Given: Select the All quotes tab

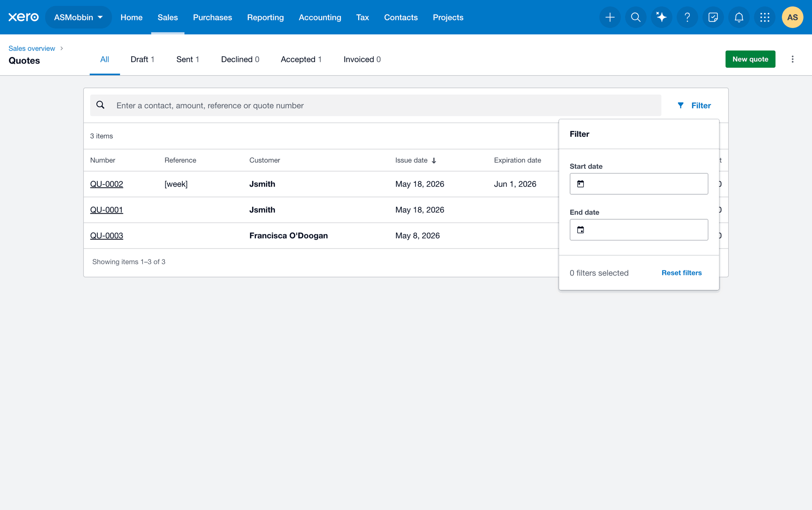Looking at the screenshot, I should pos(104,59).
